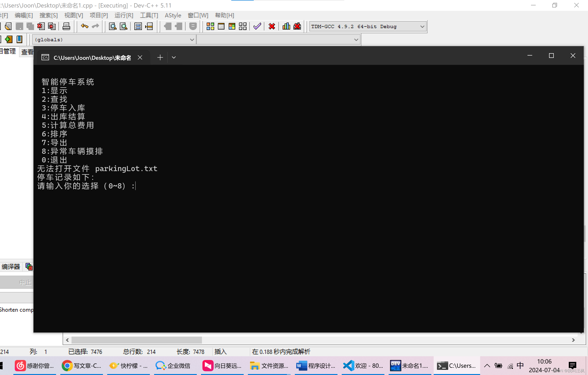Click the Rebuild All gray squares icon
588x375 pixels.
click(x=243, y=26)
